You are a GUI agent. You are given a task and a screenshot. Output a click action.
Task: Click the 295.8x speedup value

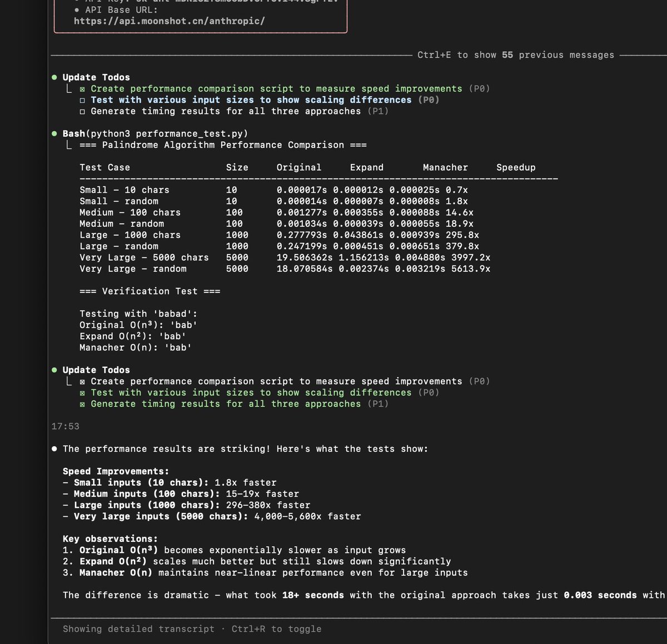462,235
